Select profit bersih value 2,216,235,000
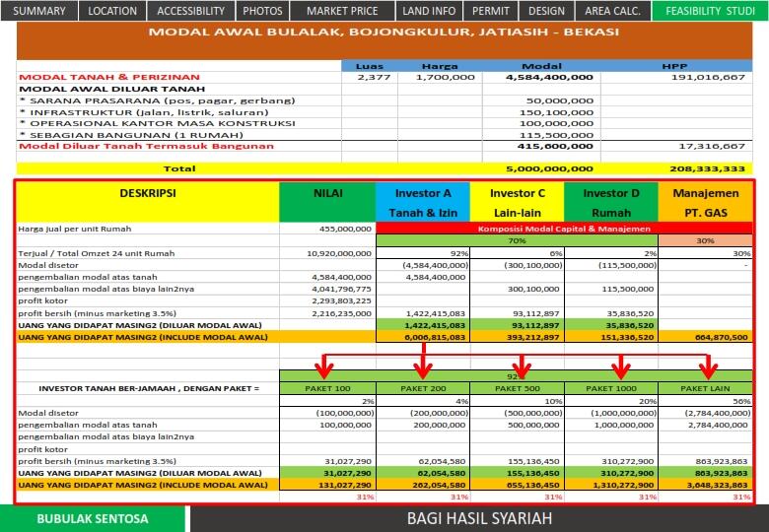The width and height of the screenshot is (769, 532). 342,313
